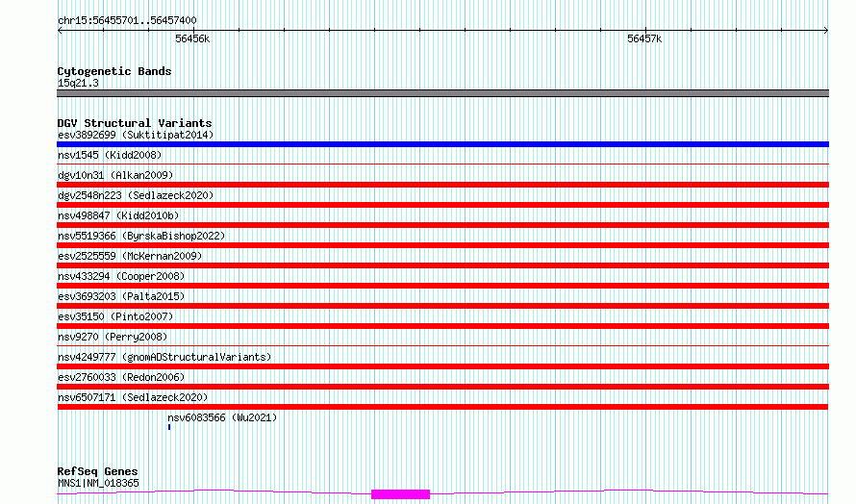Select the nsv1545 (Kidd2008) variant label
856x504 pixels.
(x=110, y=155)
